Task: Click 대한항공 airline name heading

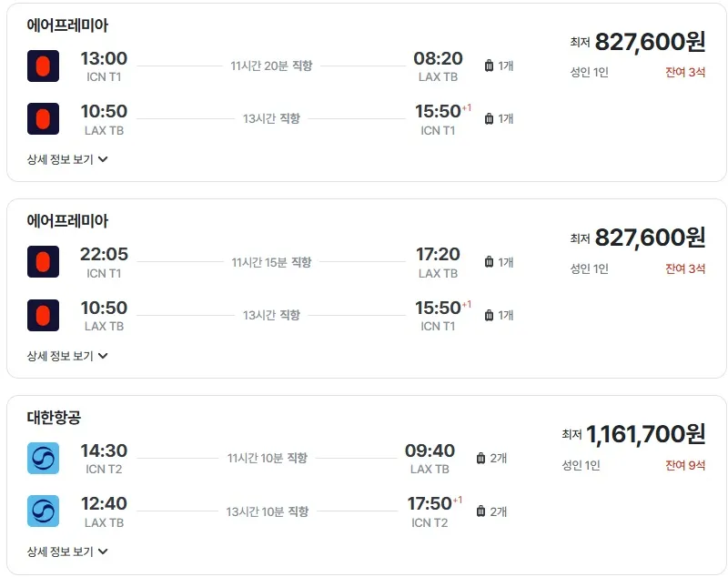Action: (54, 417)
